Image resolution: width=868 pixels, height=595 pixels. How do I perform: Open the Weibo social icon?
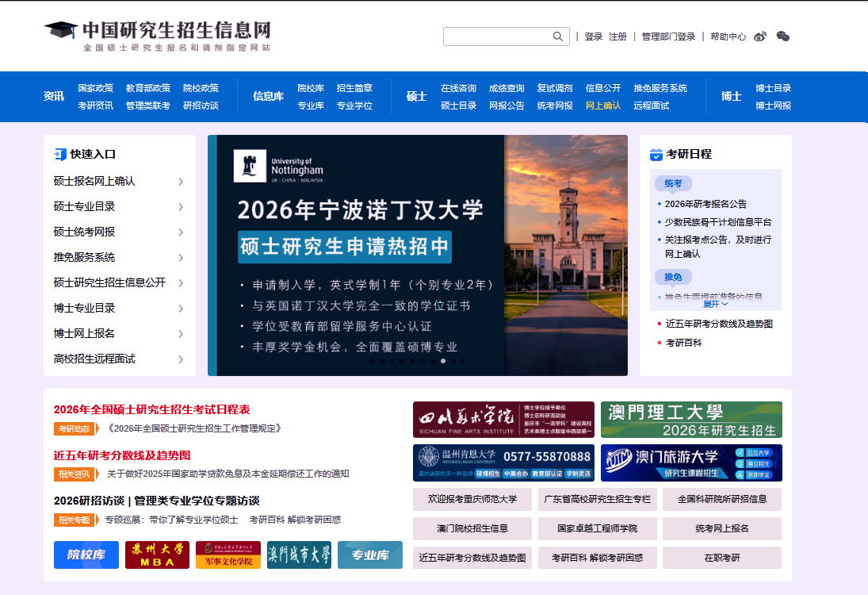(760, 36)
